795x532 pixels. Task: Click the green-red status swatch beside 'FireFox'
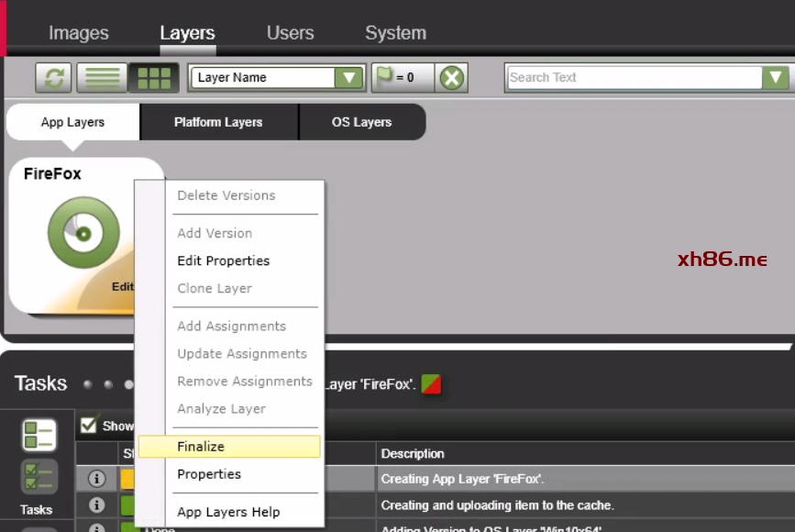pos(431,384)
